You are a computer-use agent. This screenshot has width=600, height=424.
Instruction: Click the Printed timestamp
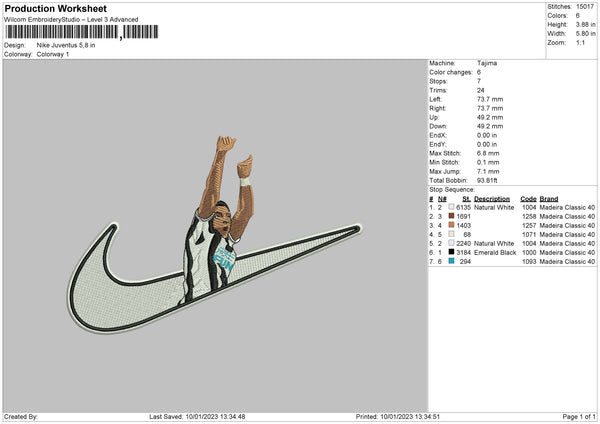tap(398, 417)
